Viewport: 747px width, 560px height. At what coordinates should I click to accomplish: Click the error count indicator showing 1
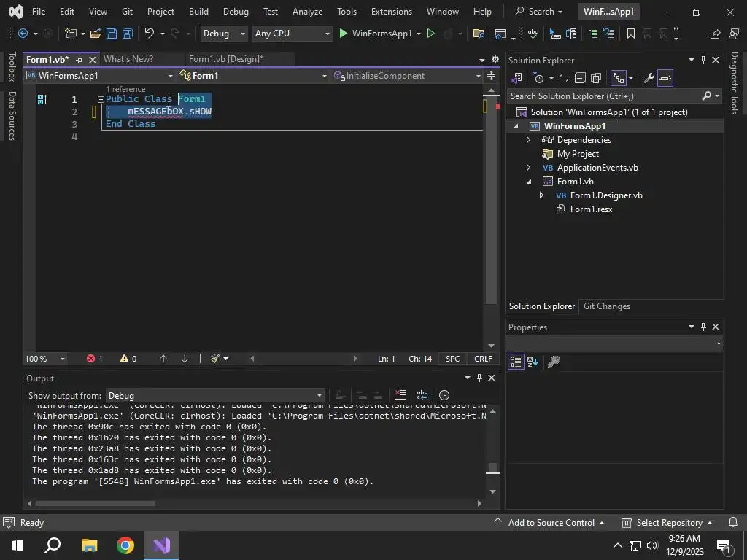coord(94,359)
